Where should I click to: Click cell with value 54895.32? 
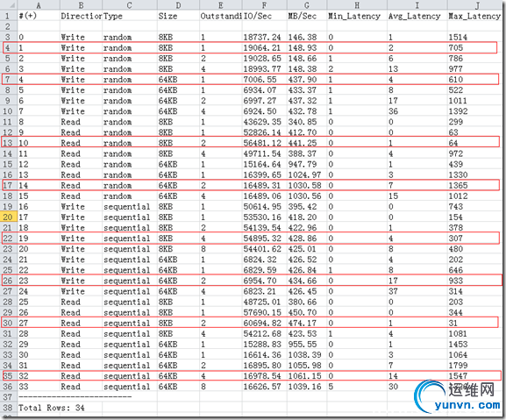point(264,238)
